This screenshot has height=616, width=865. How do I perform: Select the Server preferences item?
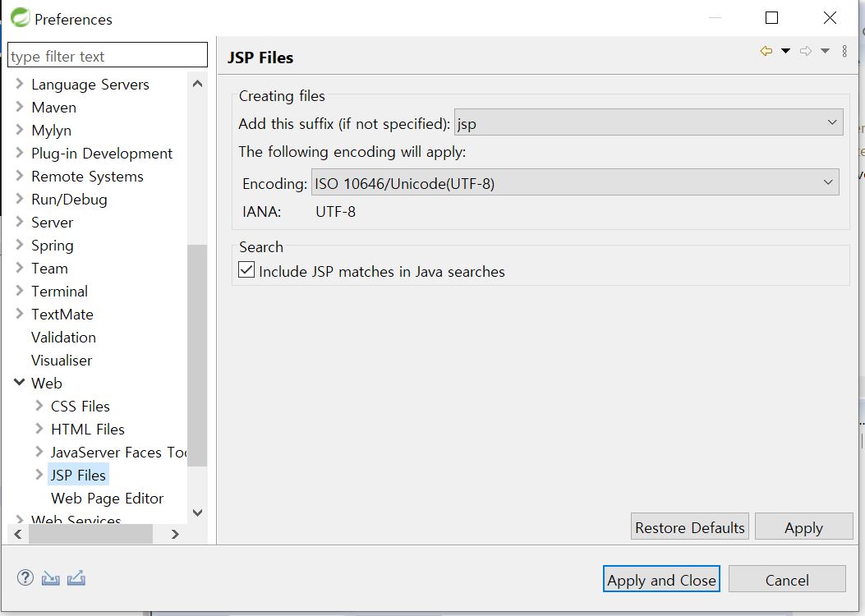click(52, 223)
